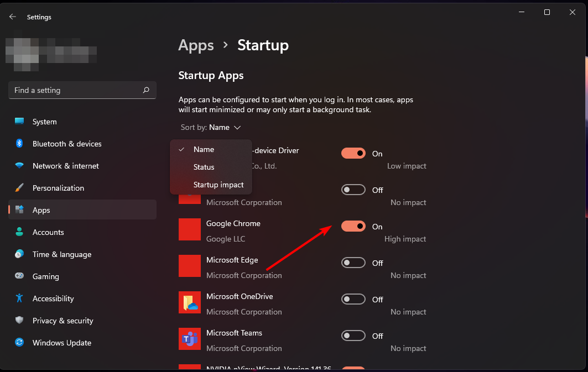Enable the Microsoft Edge startup toggle
This screenshot has width=588, height=372.
353,263
